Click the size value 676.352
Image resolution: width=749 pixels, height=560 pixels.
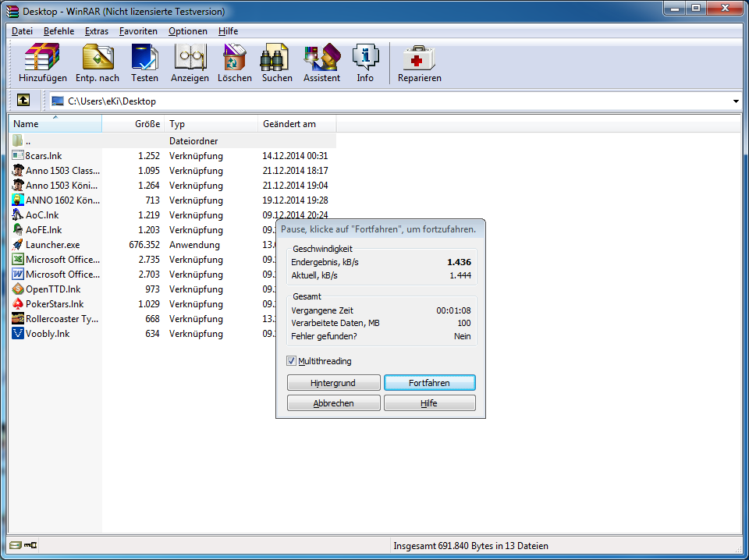pyautogui.click(x=144, y=245)
